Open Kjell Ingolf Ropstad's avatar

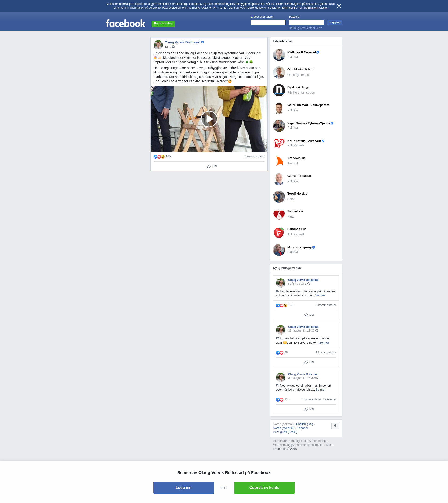(x=279, y=55)
